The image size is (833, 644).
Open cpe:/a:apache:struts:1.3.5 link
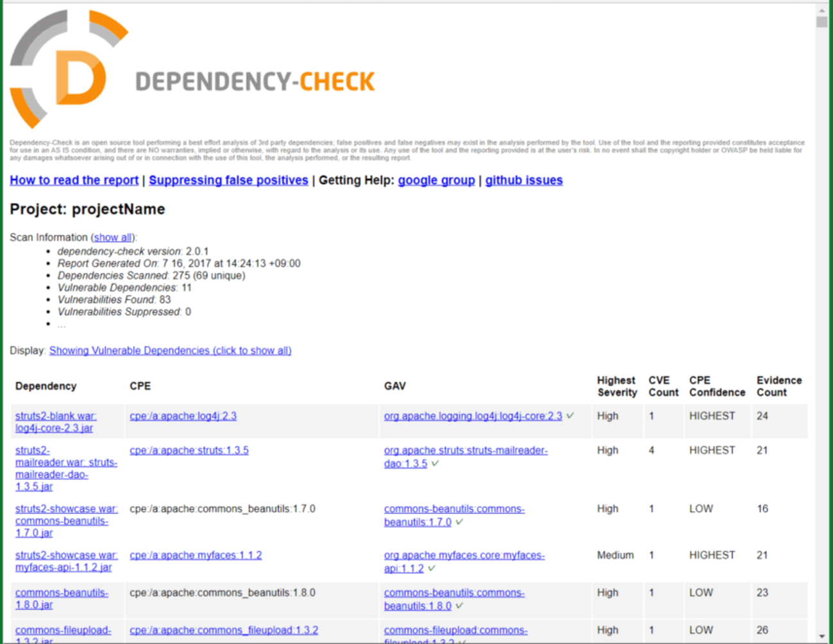(x=189, y=450)
